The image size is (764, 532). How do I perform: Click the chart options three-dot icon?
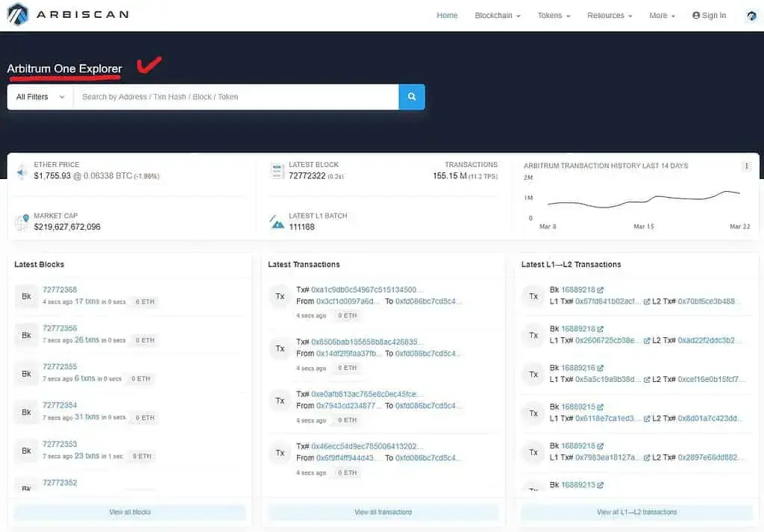point(746,166)
